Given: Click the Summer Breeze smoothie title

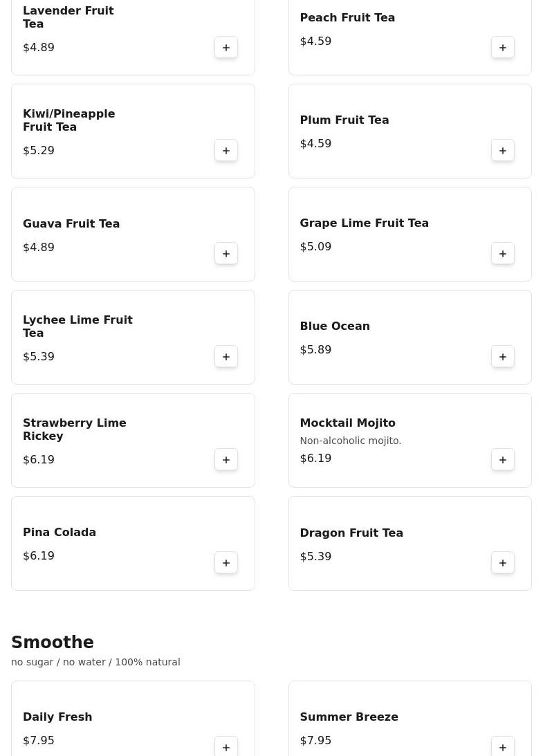Looking at the screenshot, I should pos(349,717).
